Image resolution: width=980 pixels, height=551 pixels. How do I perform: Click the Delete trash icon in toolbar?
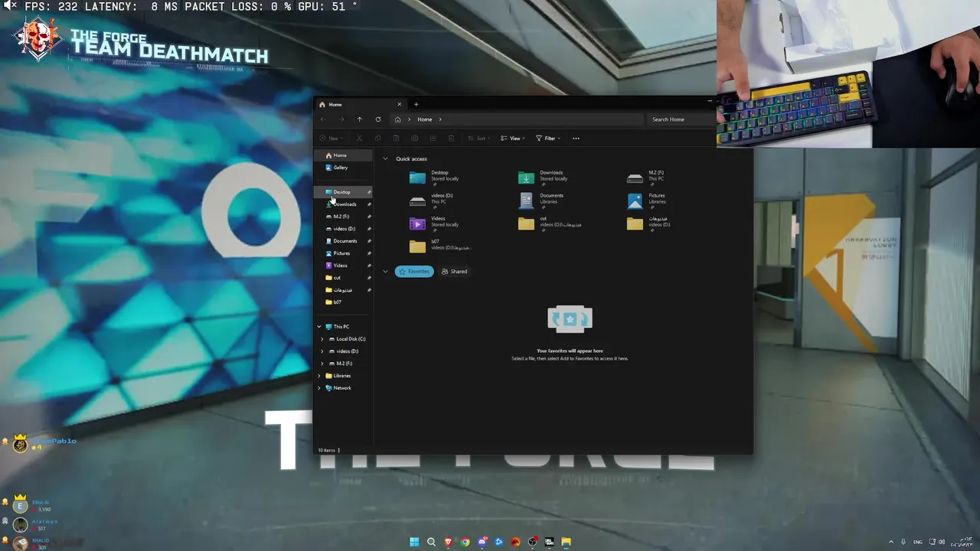click(x=451, y=139)
